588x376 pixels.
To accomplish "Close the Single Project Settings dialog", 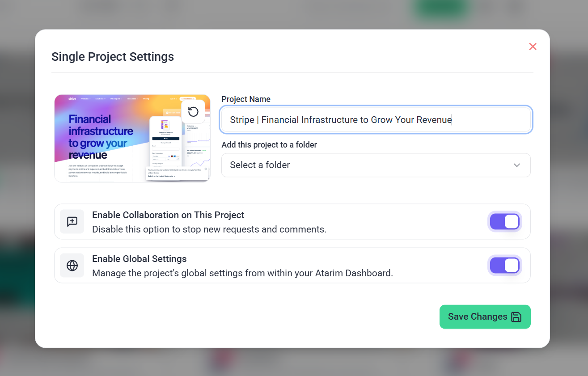I will [x=533, y=46].
